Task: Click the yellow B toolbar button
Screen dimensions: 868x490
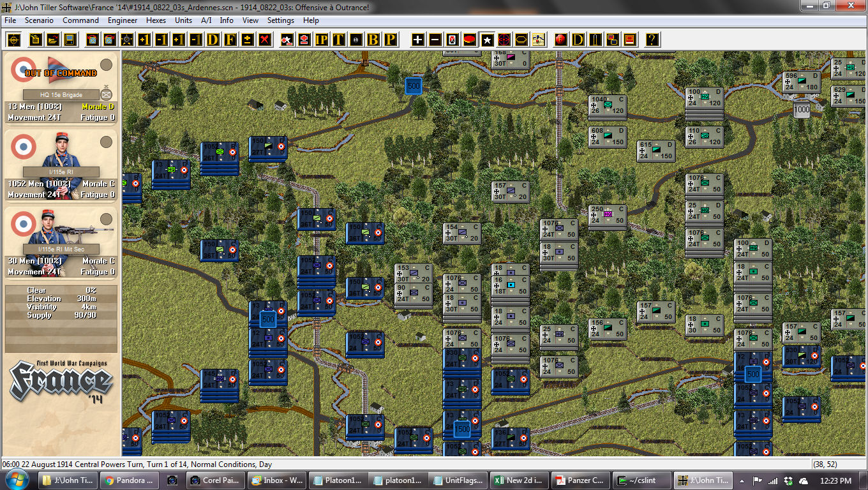Action: click(x=373, y=40)
